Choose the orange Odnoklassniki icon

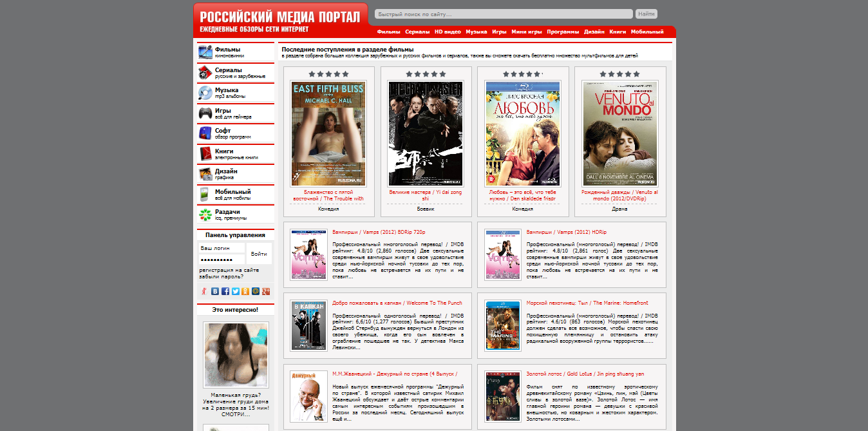(x=245, y=291)
